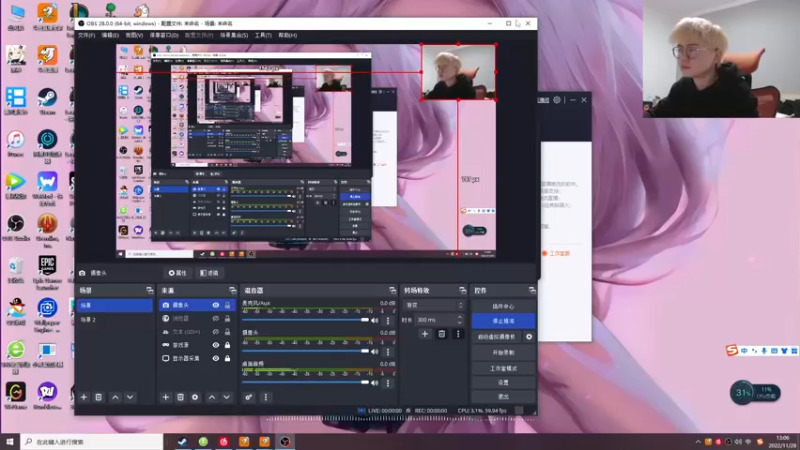The image size is (800, 450).
Task: Hide the 显示器采集 source with its eye icon
Action: (x=216, y=358)
